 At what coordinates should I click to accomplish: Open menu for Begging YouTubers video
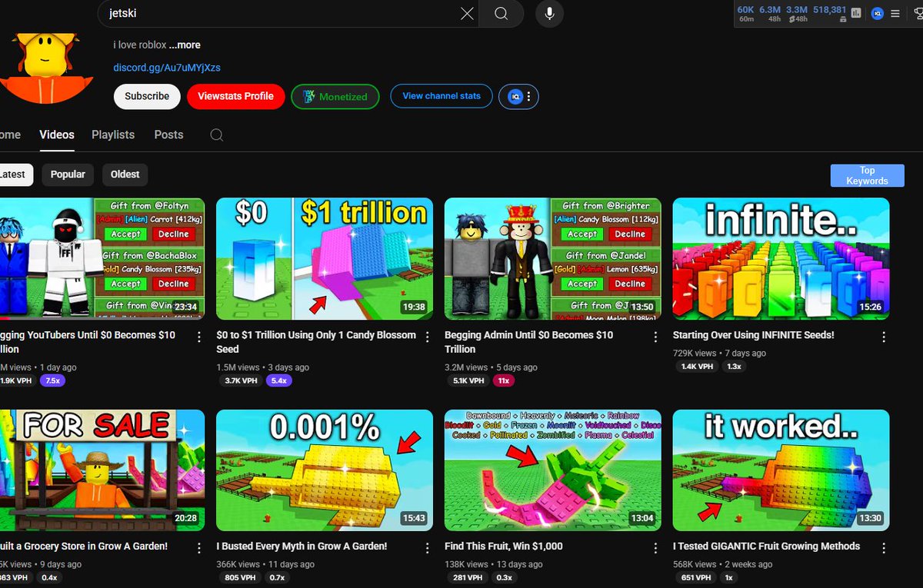click(199, 337)
